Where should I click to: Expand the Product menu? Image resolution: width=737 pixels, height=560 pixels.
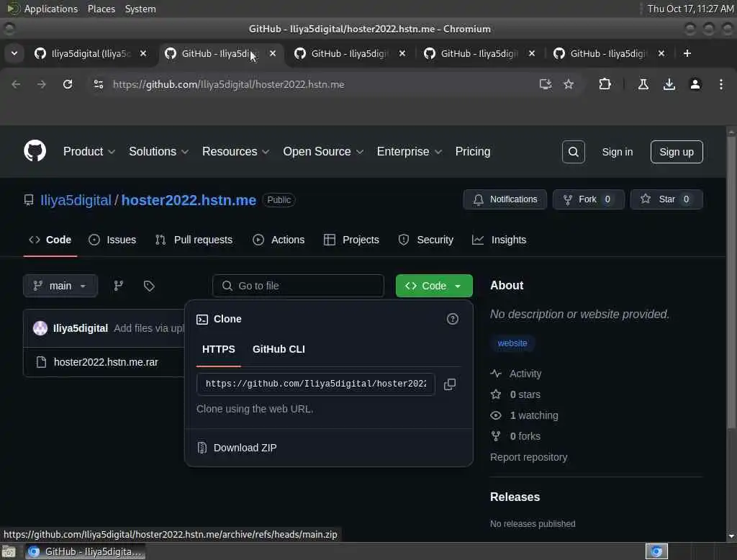pos(89,152)
